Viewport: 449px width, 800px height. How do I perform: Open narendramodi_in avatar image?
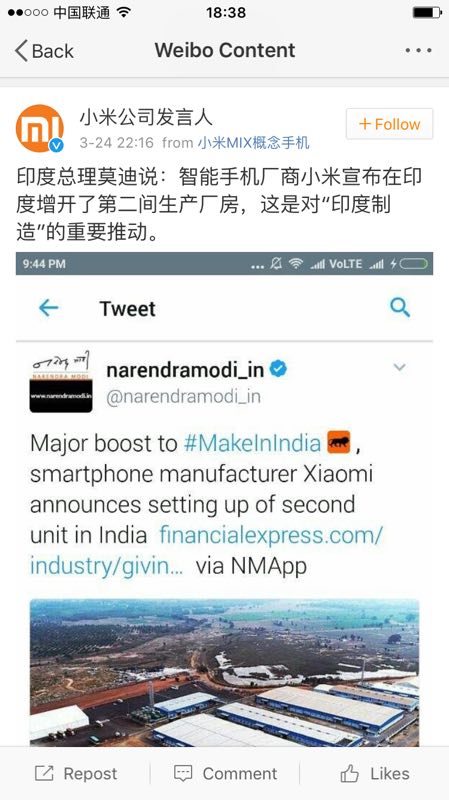click(x=61, y=382)
